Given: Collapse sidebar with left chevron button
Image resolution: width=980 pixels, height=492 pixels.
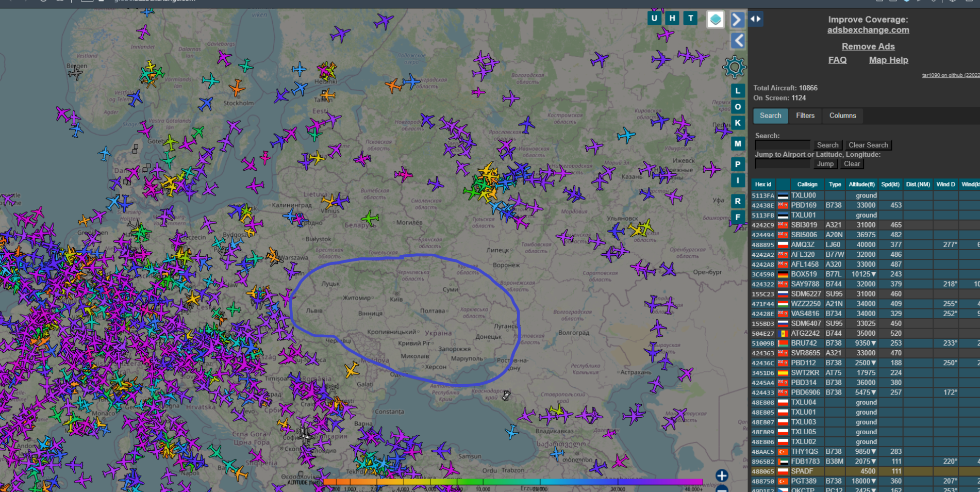Looking at the screenshot, I should pos(738,40).
